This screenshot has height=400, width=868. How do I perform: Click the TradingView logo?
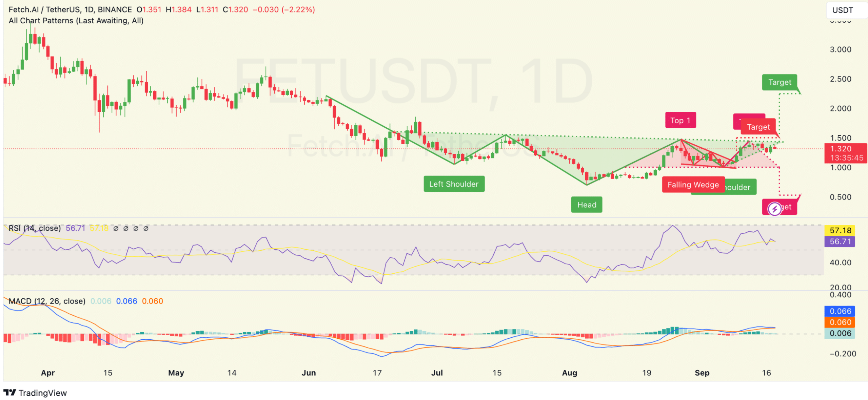coord(35,393)
